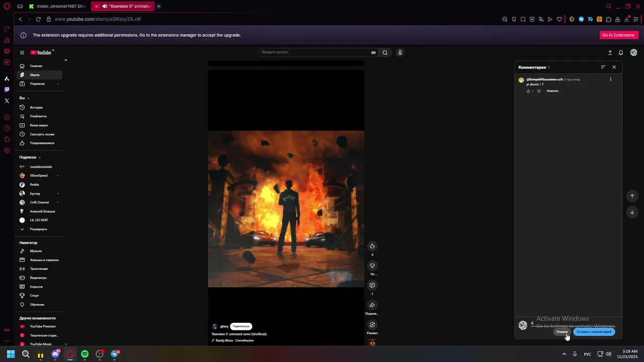Image resolution: width=644 pixels, height=362 pixels.
Task: Open the Remix option
Action: [x=372, y=325]
